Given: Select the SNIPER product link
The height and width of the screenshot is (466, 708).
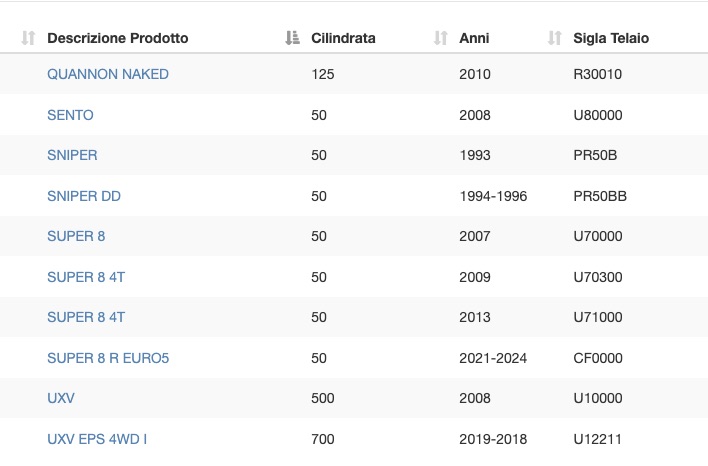Looking at the screenshot, I should tap(72, 155).
